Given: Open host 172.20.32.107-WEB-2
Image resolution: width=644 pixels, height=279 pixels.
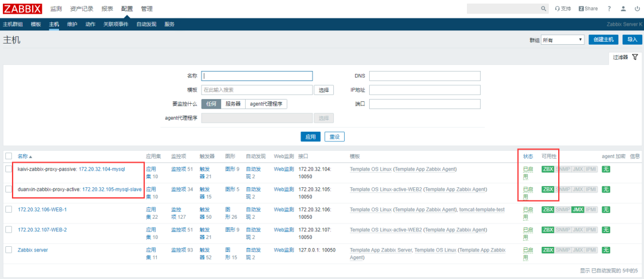Looking at the screenshot, I should tap(42, 230).
